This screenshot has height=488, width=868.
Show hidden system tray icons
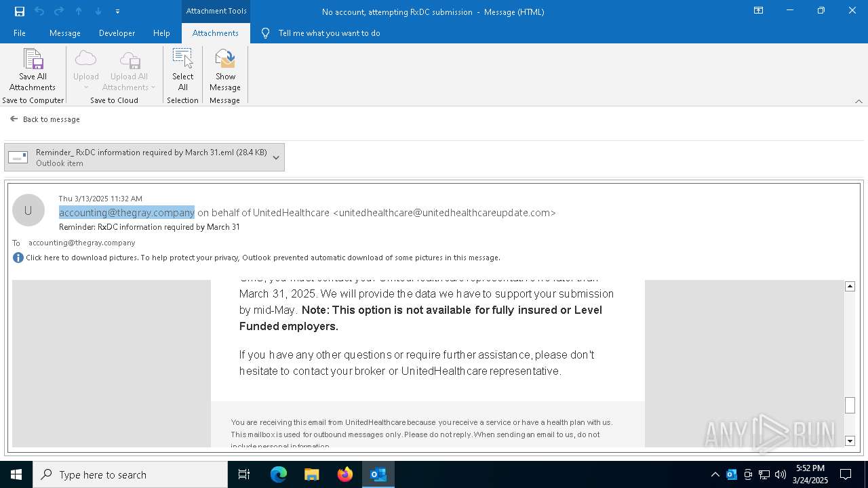(x=715, y=474)
